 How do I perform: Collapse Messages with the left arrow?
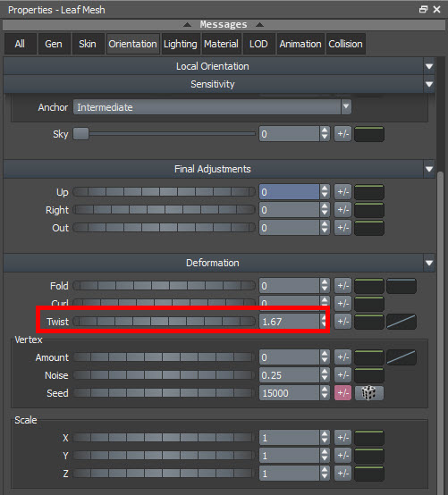[187, 25]
